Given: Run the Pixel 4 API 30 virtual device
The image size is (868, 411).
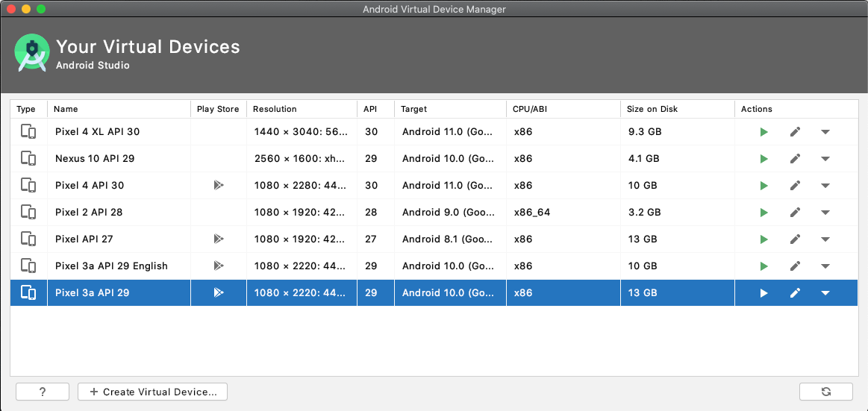Looking at the screenshot, I should [764, 185].
